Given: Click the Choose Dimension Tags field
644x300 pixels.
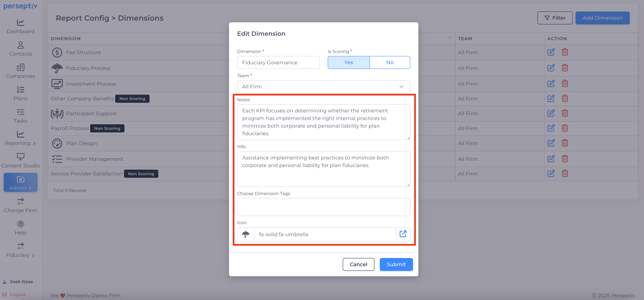Looking at the screenshot, I should pyautogui.click(x=323, y=207).
